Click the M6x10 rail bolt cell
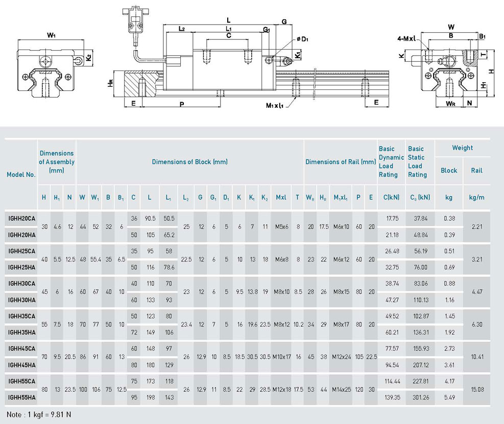Viewport: 504px width, 424px height. point(341,227)
